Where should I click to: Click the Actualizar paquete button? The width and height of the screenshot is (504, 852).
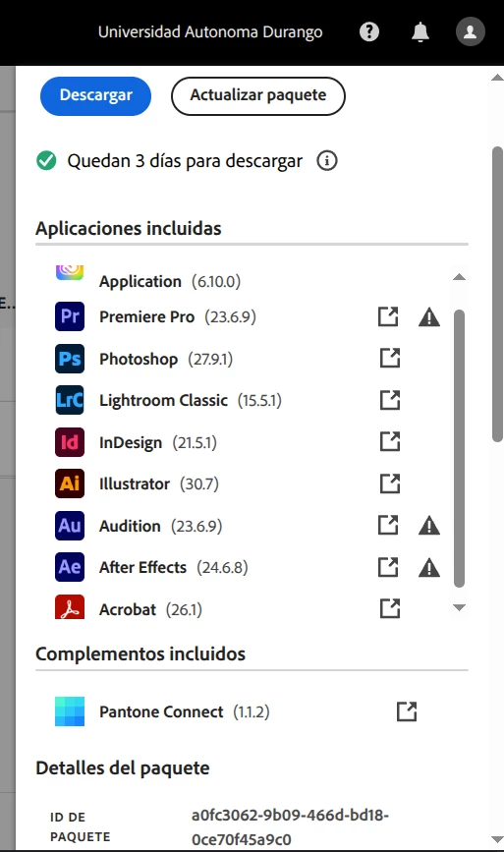pyautogui.click(x=258, y=95)
